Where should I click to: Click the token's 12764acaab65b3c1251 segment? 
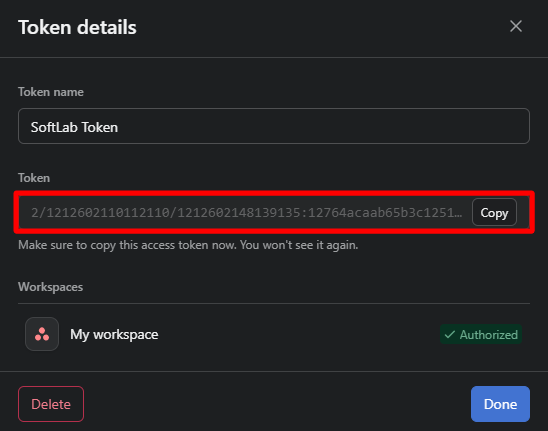tap(381, 213)
